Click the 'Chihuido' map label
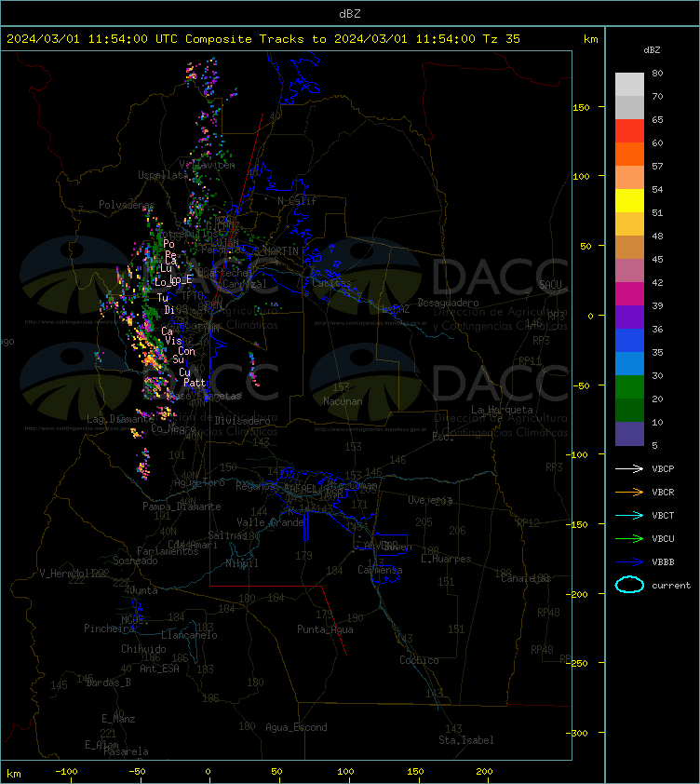Image resolution: width=700 pixels, height=784 pixels. tap(143, 649)
